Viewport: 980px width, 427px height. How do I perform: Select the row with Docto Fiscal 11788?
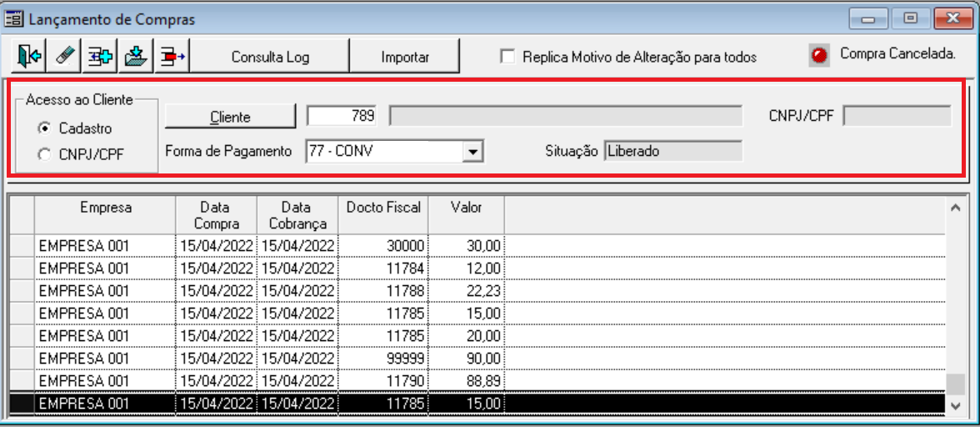(x=478, y=291)
